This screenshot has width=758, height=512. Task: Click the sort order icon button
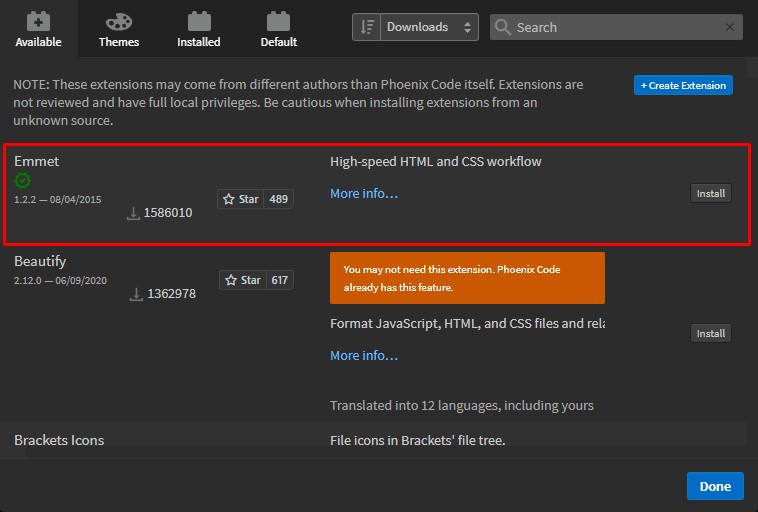coord(366,27)
